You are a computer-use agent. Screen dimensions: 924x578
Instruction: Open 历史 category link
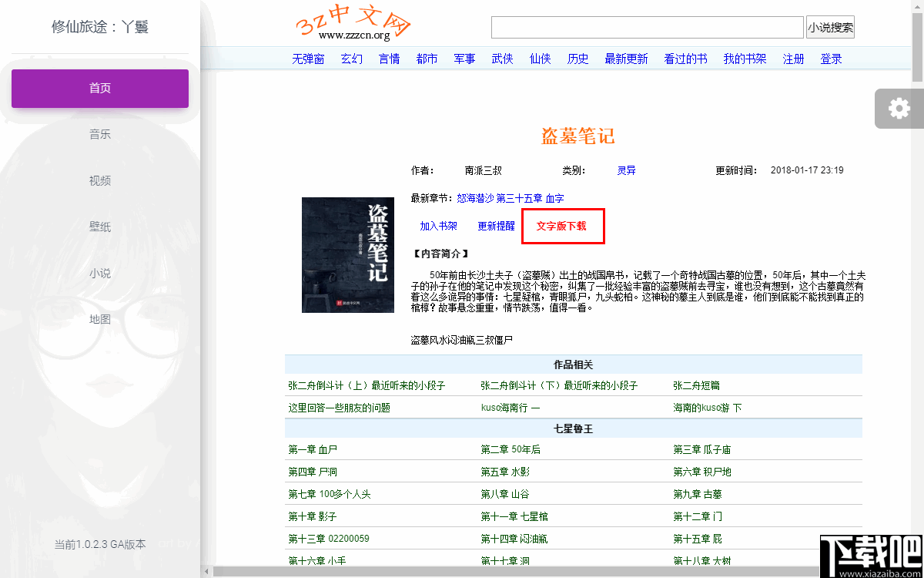tap(578, 59)
